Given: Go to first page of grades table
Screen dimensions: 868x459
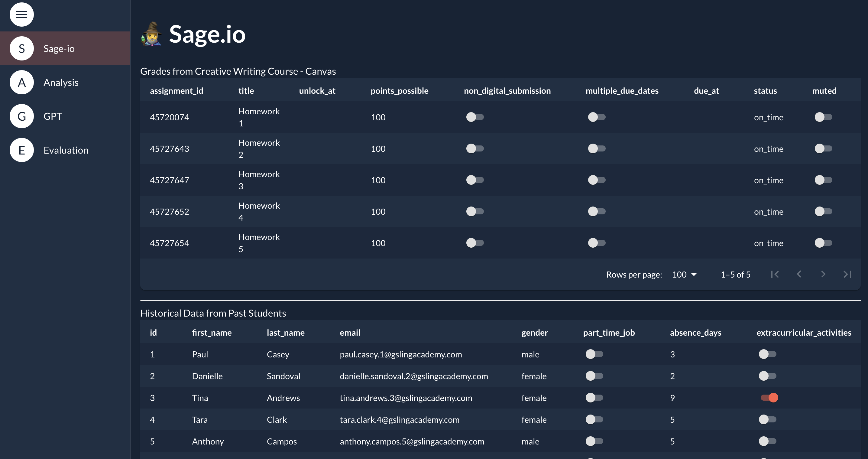Looking at the screenshot, I should [775, 274].
